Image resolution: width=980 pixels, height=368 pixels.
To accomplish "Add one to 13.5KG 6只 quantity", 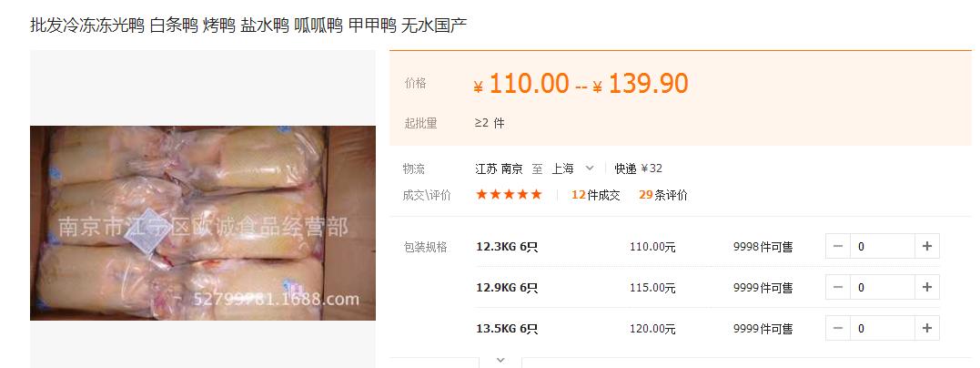I will (x=927, y=328).
